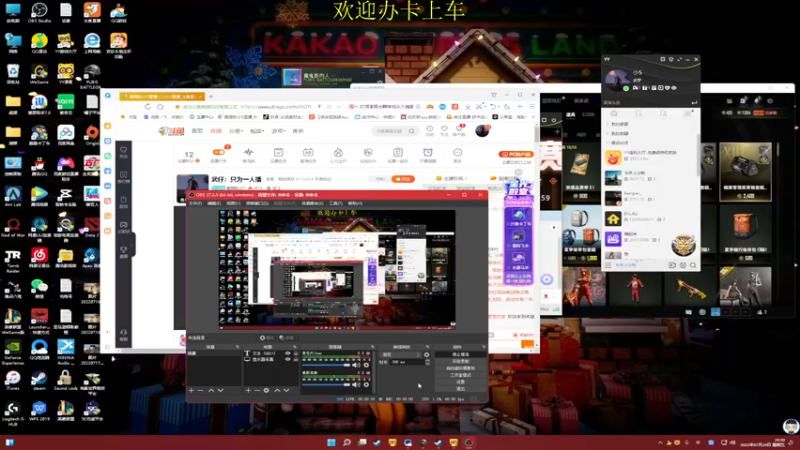
Task: Open the OBS 文件(F) menu
Action: coord(195,203)
